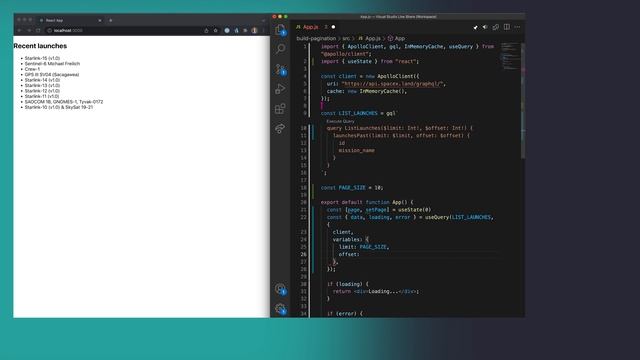Open the api.spacex.land graphql URL link

(392, 84)
